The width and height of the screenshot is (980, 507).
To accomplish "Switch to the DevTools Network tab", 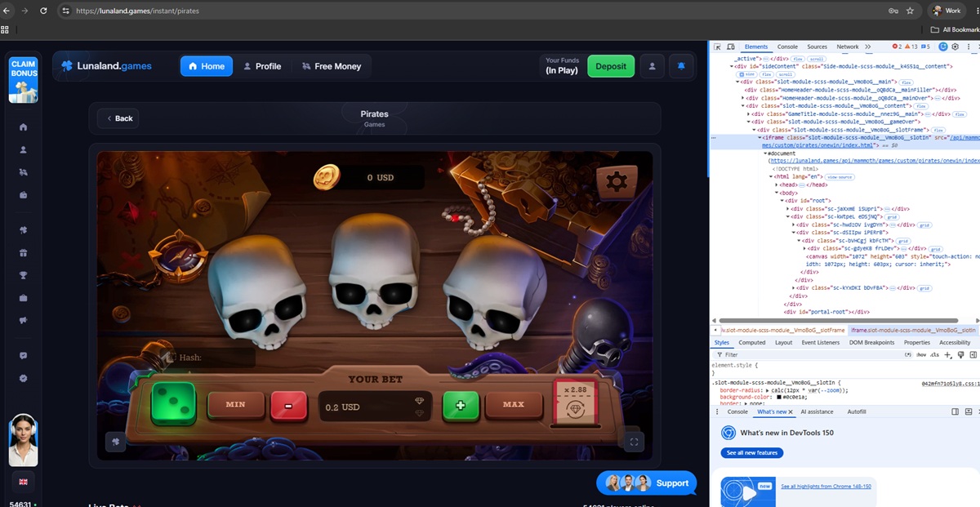I will [848, 47].
